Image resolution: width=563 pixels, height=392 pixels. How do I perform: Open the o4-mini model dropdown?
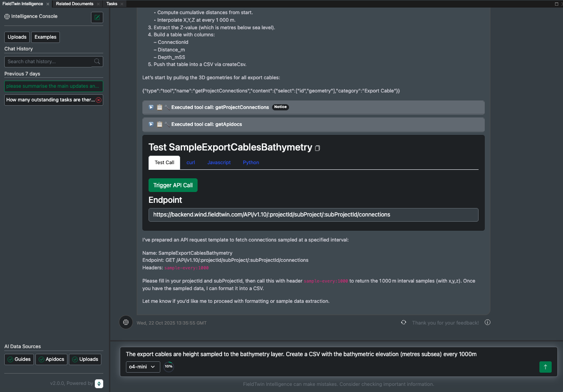(x=143, y=367)
